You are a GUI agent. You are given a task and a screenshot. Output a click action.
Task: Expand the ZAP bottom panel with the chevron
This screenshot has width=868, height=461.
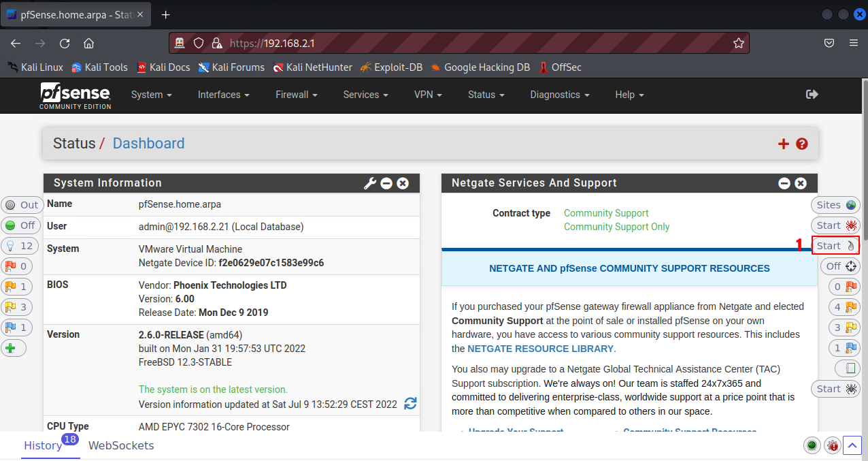coord(853,446)
